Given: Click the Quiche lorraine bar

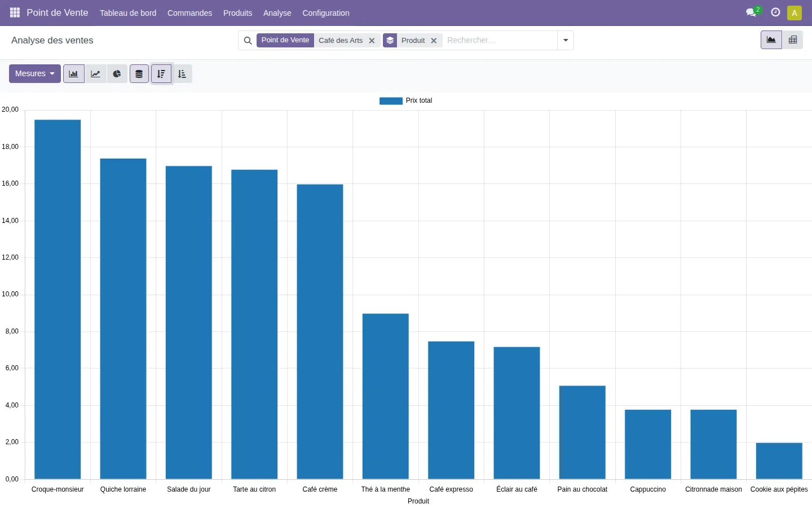Looking at the screenshot, I should click(x=123, y=319).
